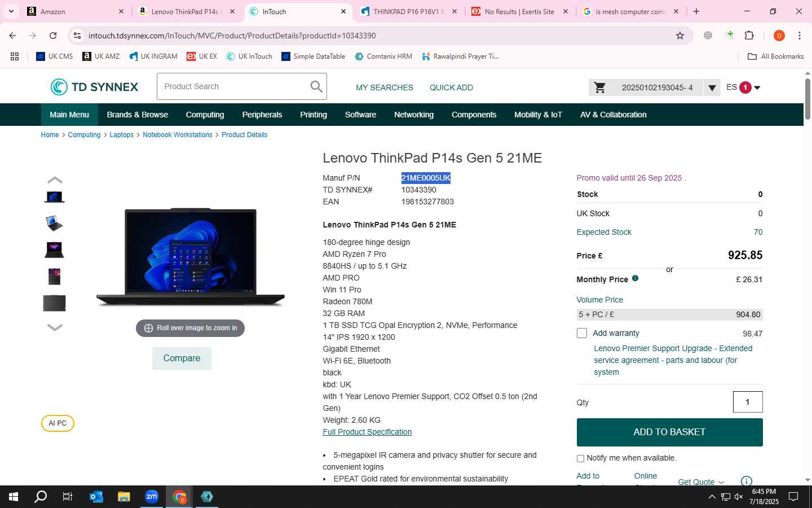Click the TD SYNNEX logo
812x508 pixels.
pyautogui.click(x=94, y=87)
